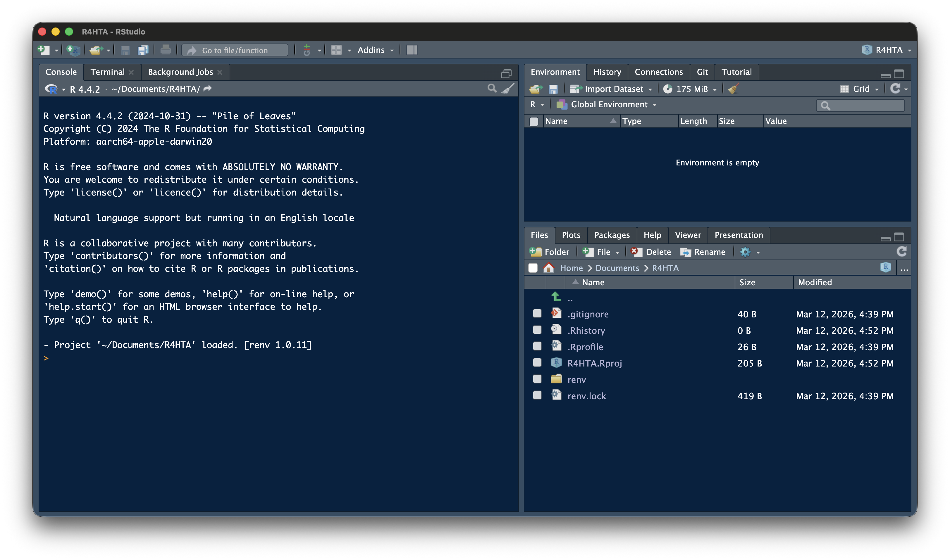Open the Global Environment dropdown
The width and height of the screenshot is (950, 560).
(609, 105)
